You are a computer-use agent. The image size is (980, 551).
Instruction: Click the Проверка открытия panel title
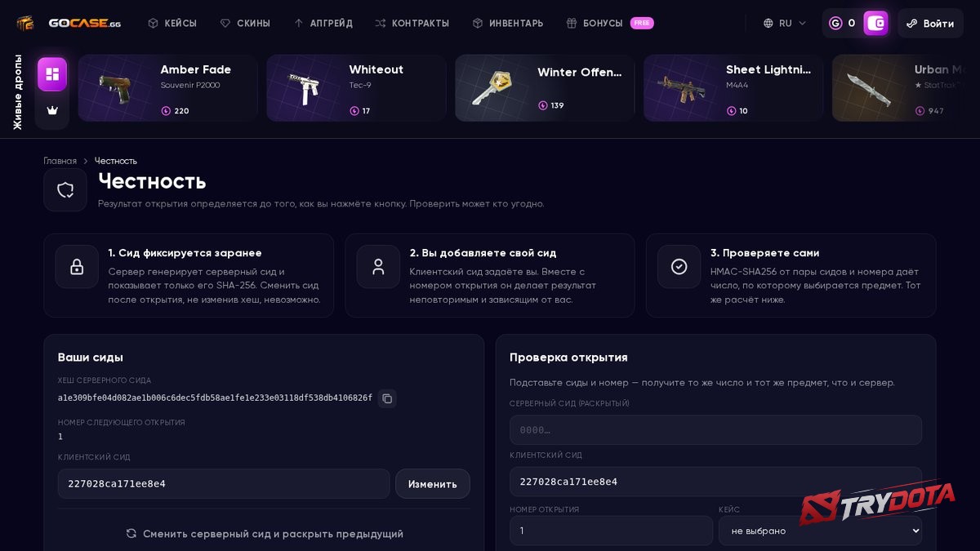(568, 358)
